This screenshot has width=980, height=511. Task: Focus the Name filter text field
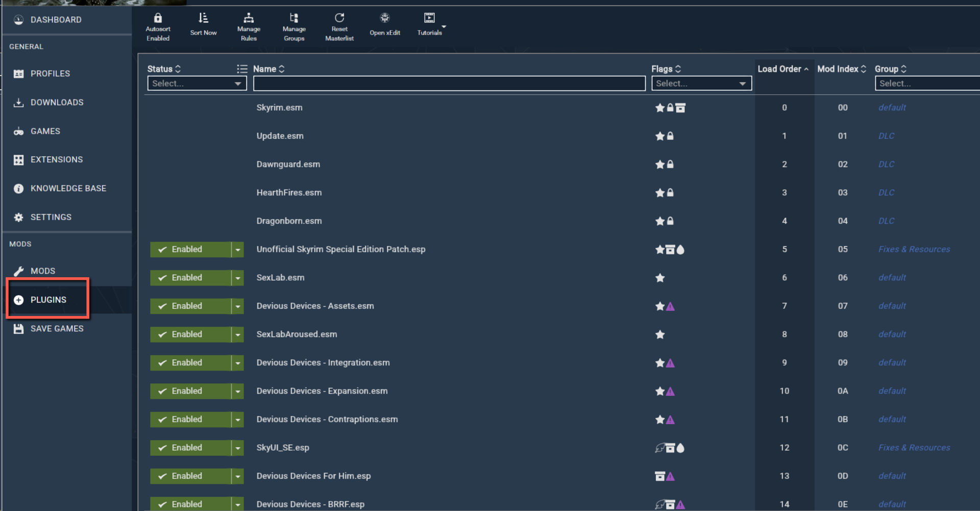click(449, 83)
